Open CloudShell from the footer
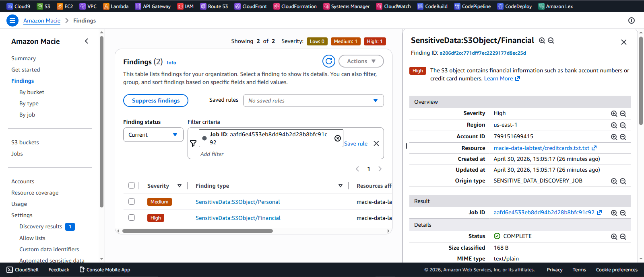 [x=23, y=270]
